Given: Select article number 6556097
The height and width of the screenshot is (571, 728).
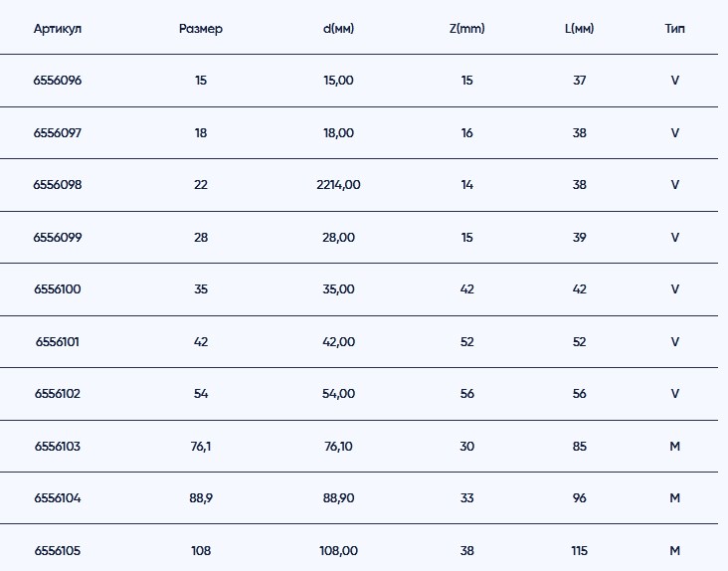Looking at the screenshot, I should [58, 133].
